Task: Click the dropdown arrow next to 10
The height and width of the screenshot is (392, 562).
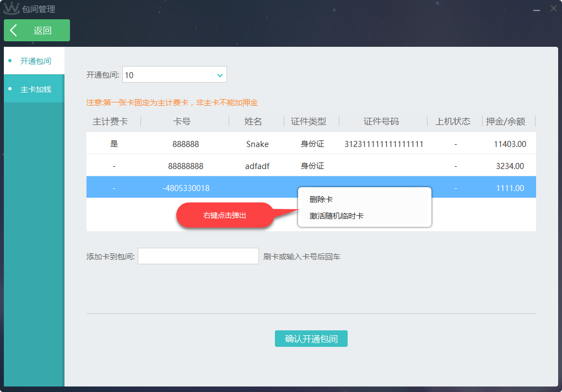Action: [x=220, y=75]
